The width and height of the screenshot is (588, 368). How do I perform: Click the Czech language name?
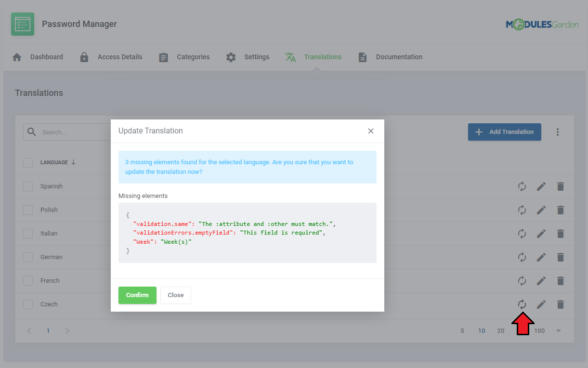coord(49,304)
